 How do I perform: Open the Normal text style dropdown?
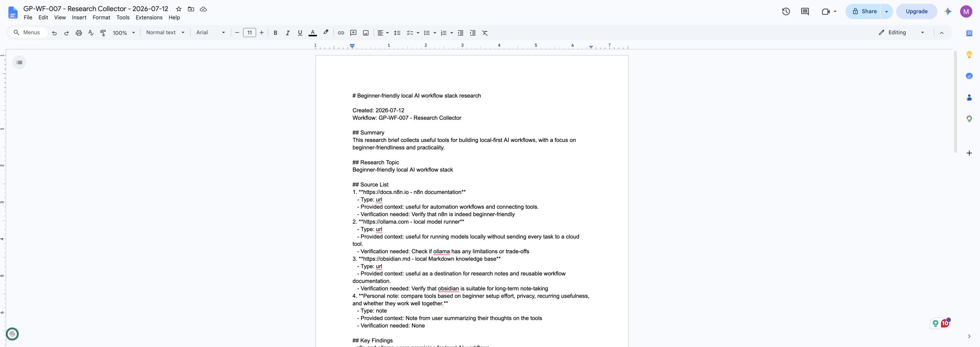point(165,33)
